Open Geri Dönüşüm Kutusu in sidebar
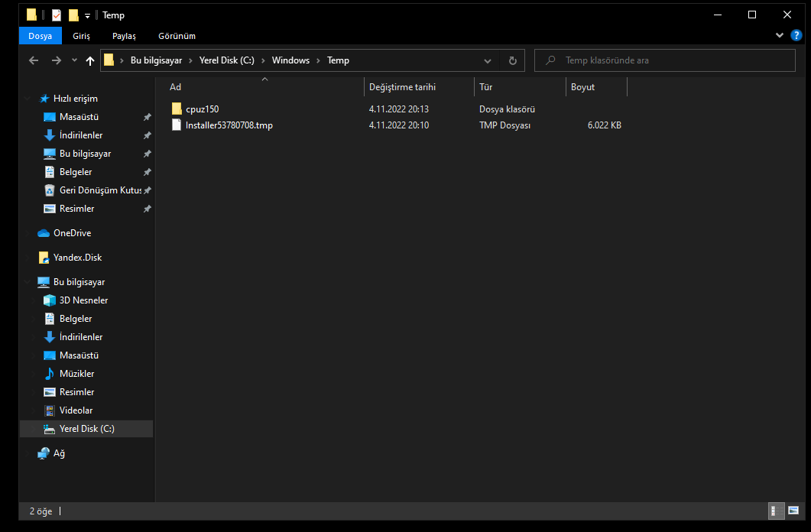The height and width of the screenshot is (532, 811). [x=100, y=190]
